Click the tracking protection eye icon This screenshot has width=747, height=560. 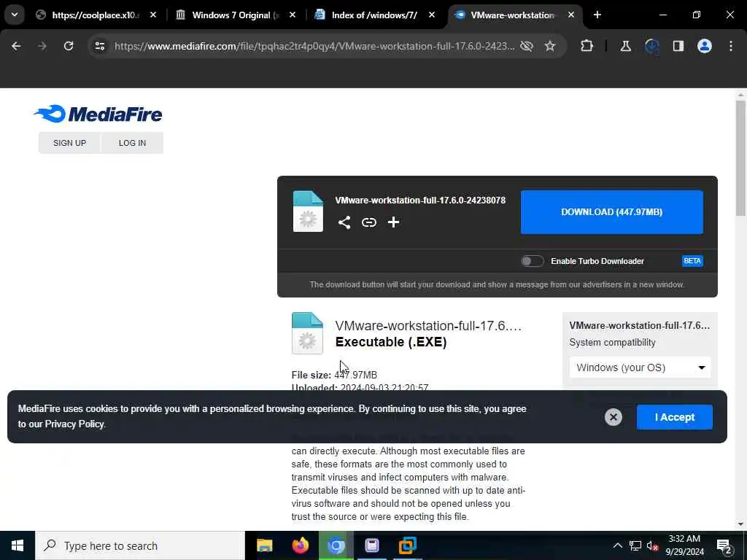click(527, 46)
